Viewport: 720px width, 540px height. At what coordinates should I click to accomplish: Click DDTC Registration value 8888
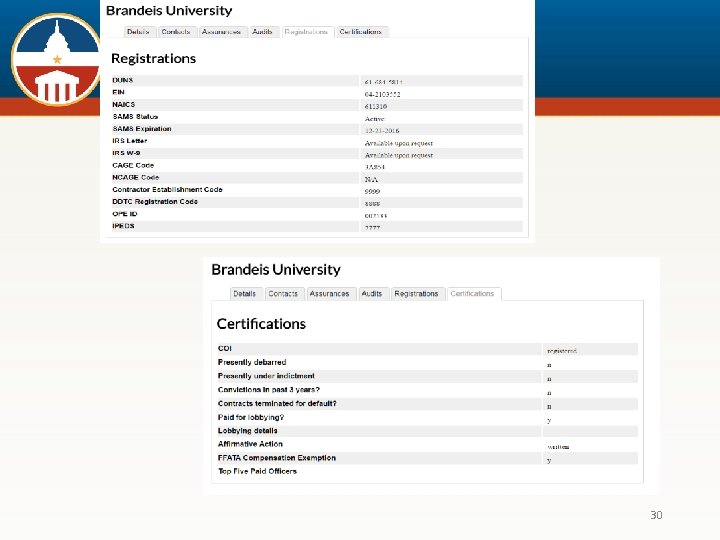(x=372, y=204)
